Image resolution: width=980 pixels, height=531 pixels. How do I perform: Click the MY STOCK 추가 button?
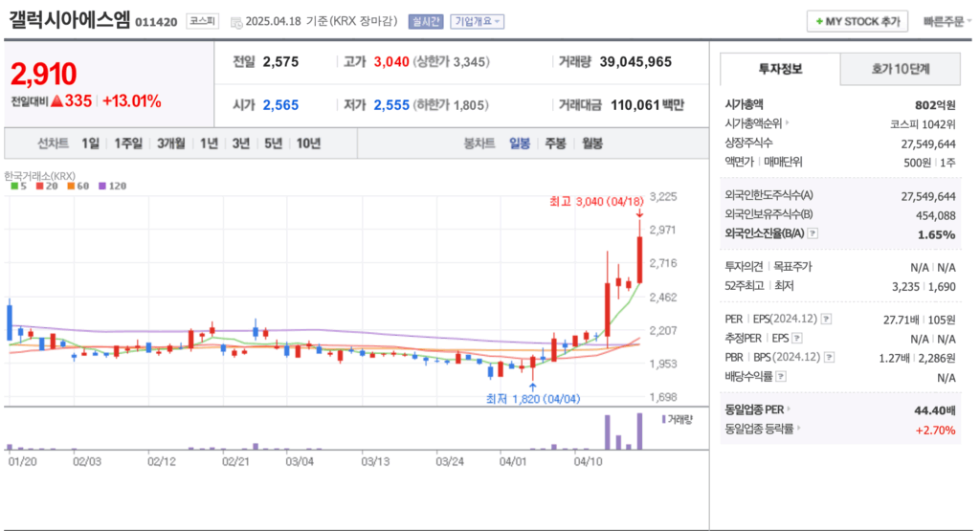(857, 21)
